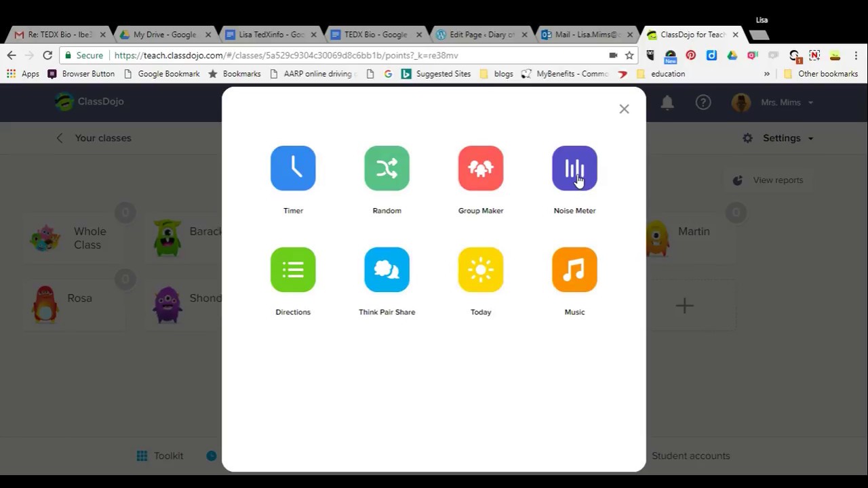868x488 pixels.
Task: Select the student Rosa
Action: pyautogui.click(x=75, y=304)
